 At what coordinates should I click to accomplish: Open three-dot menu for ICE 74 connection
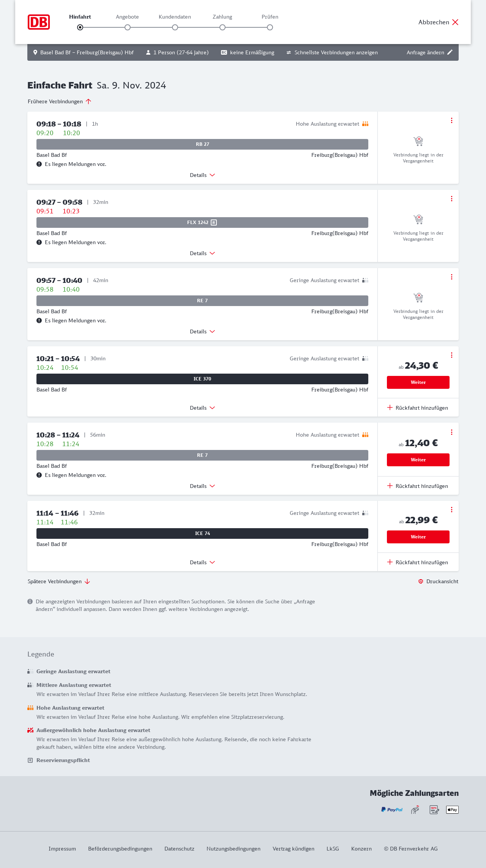pyautogui.click(x=451, y=510)
